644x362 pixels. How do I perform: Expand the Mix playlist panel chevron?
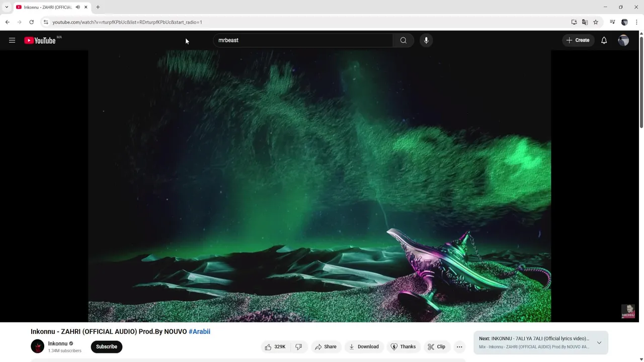[x=599, y=342]
